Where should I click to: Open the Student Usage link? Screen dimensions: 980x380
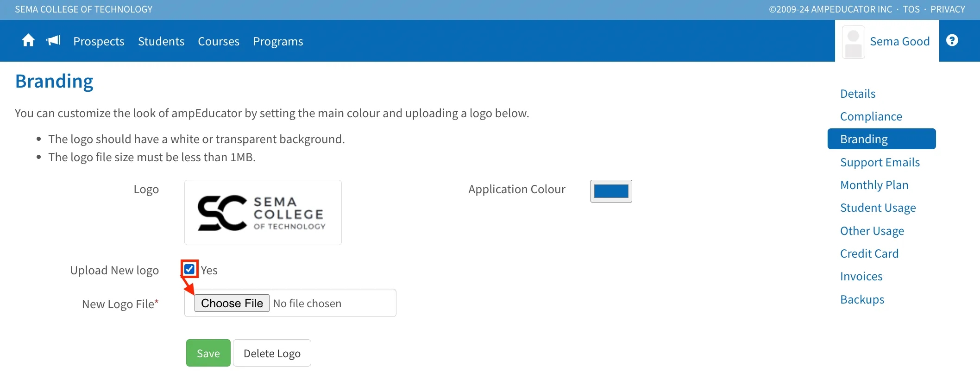coord(878,208)
